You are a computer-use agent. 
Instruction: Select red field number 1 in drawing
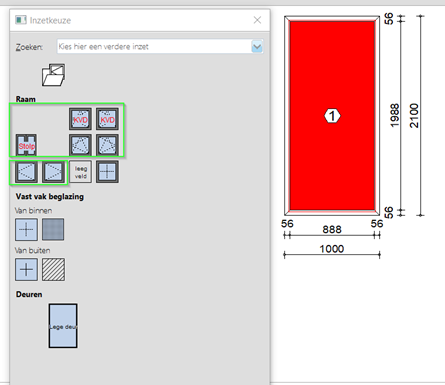pyautogui.click(x=332, y=115)
